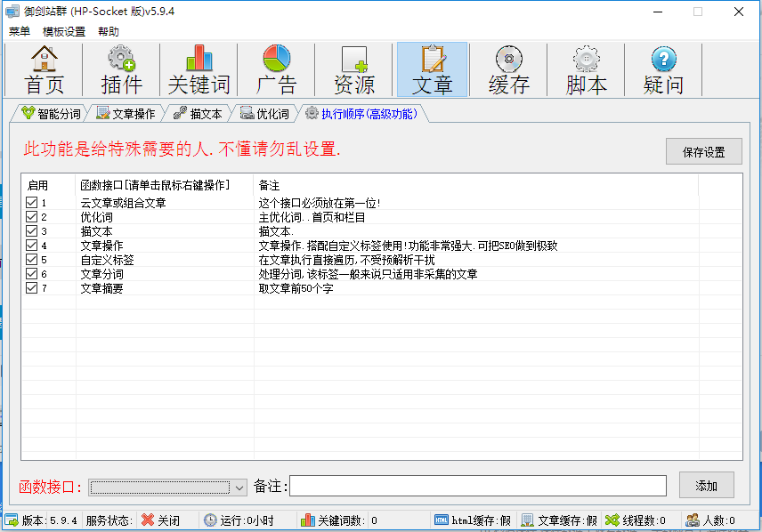The image size is (762, 532).
Task: Switch to the 智能分词 tab
Action: coord(51,114)
